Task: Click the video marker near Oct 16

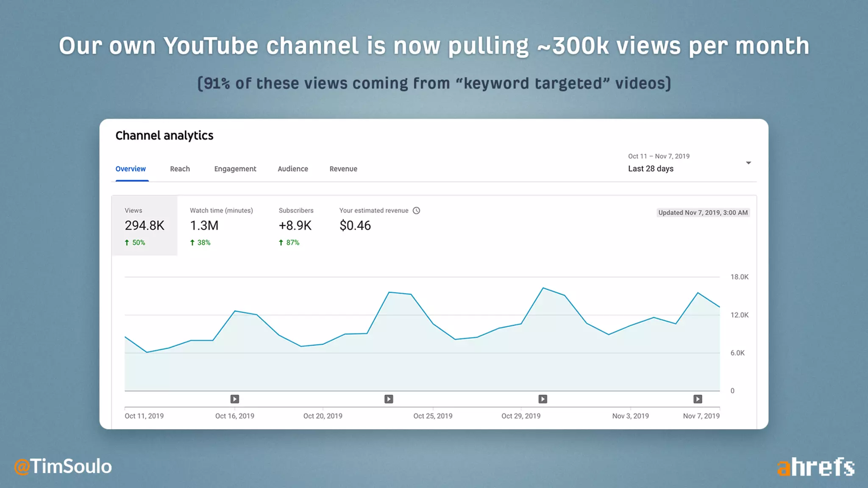Action: [x=234, y=399]
